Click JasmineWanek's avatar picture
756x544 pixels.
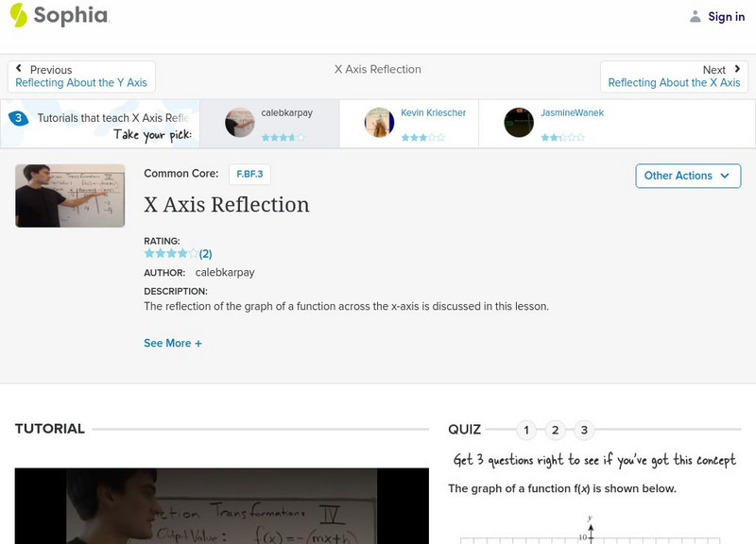pyautogui.click(x=519, y=122)
